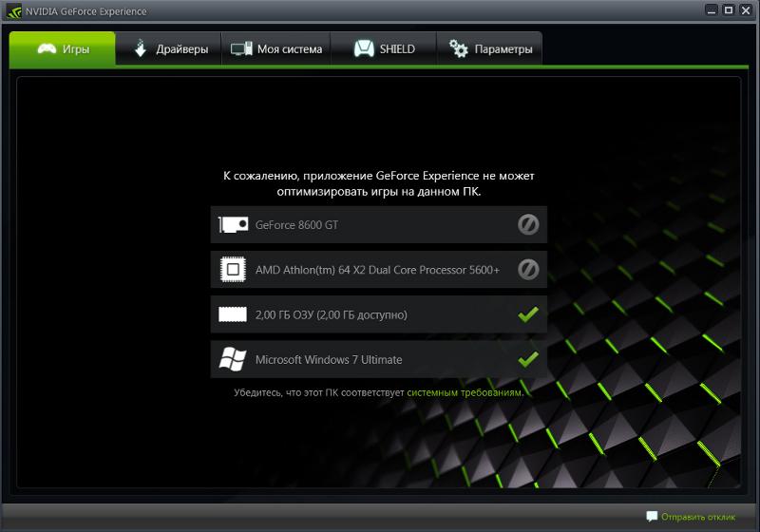Click the NVIDIA GeForce Experience window title
Screen dimensions: 760x532
pyautogui.click(x=85, y=11)
